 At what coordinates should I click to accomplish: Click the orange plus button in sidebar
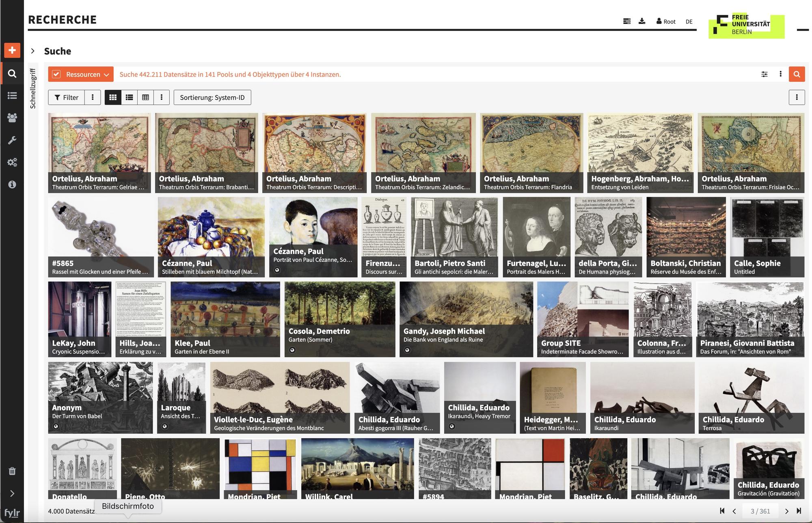[x=12, y=50]
